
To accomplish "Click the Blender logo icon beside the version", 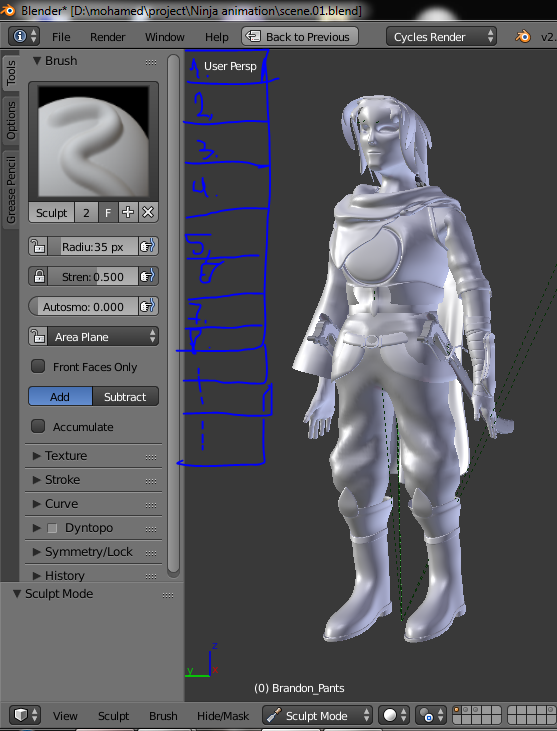I will tap(523, 36).
